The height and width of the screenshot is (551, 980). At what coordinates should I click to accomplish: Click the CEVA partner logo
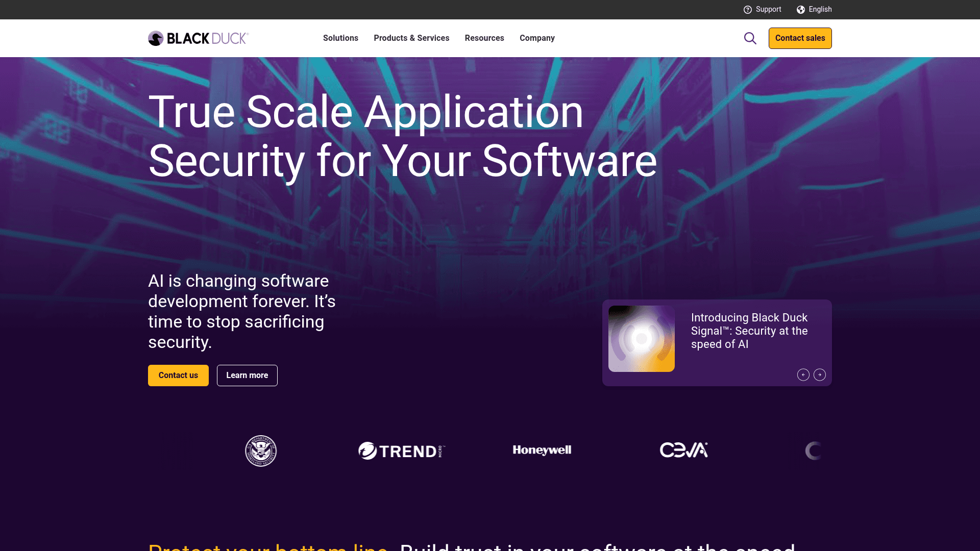click(x=684, y=450)
